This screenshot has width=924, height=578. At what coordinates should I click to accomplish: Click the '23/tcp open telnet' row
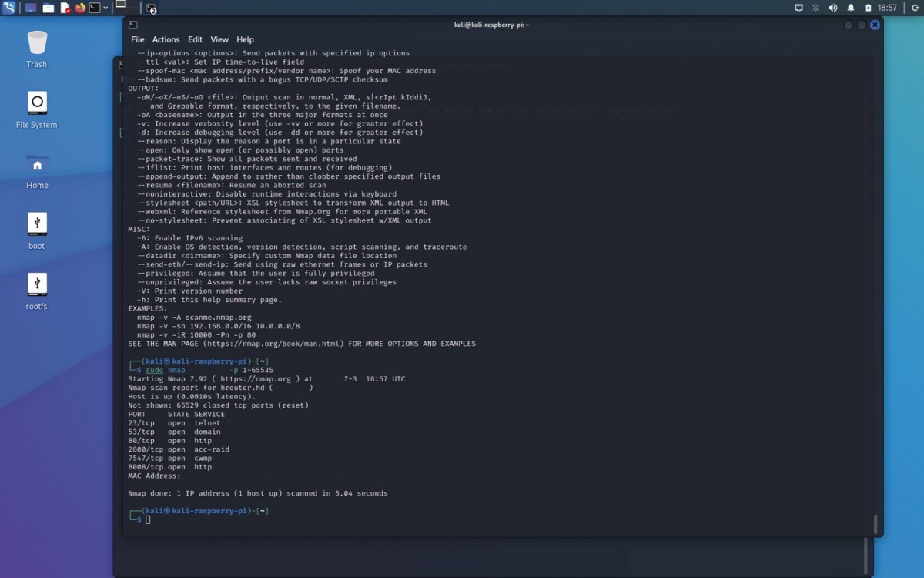pyautogui.click(x=174, y=423)
